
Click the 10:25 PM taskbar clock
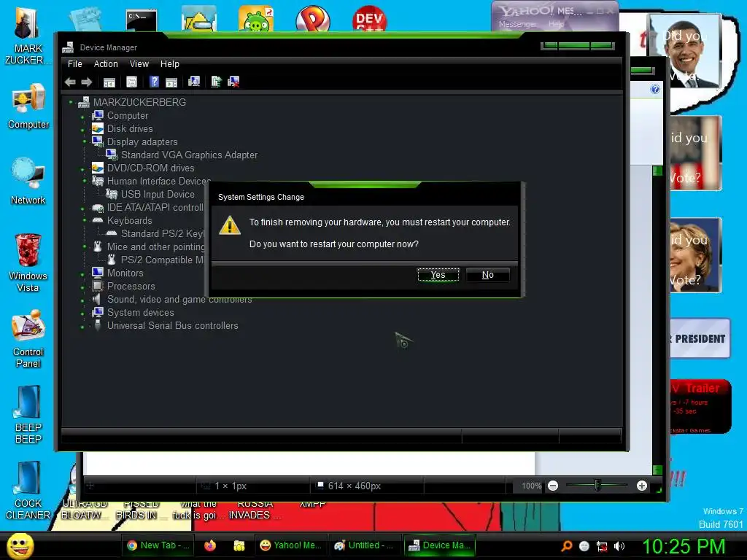coord(684,546)
